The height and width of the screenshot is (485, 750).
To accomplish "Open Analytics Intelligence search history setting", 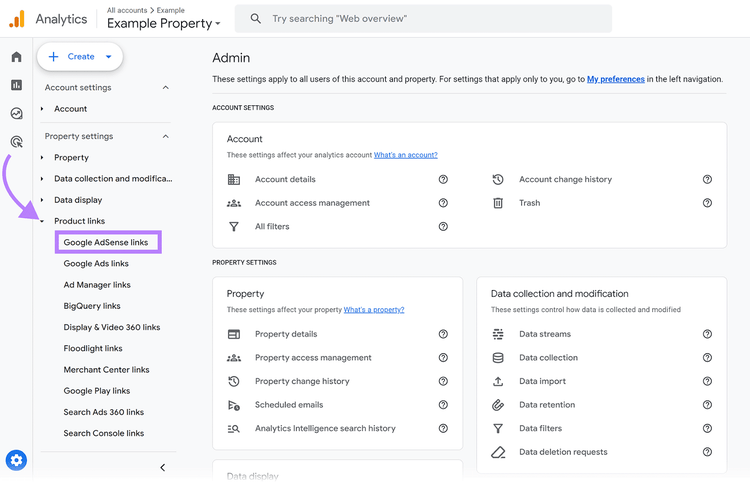I will 325,428.
